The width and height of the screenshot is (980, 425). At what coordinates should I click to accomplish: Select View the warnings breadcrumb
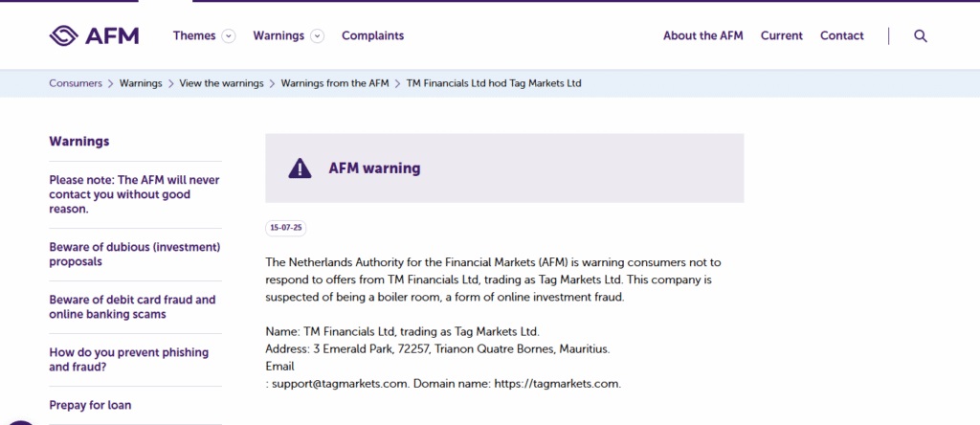221,83
